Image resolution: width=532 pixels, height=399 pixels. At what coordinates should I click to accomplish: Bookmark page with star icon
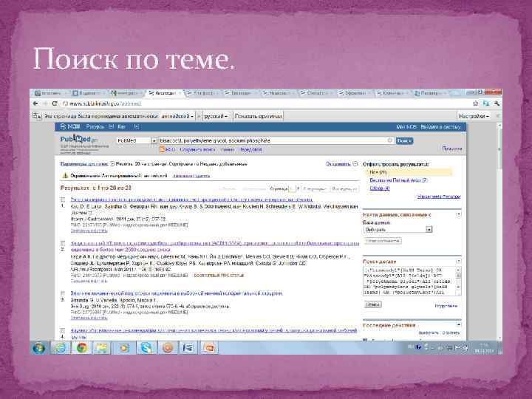[476, 103]
